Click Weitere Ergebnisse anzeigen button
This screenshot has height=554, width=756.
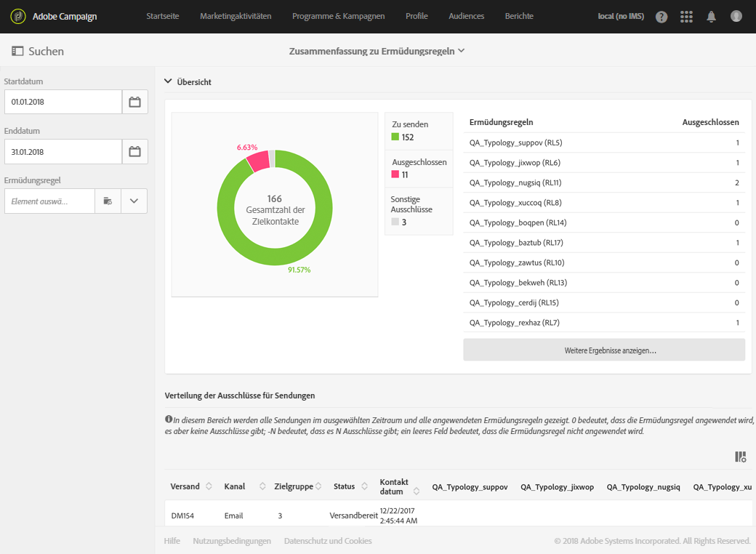tap(604, 350)
